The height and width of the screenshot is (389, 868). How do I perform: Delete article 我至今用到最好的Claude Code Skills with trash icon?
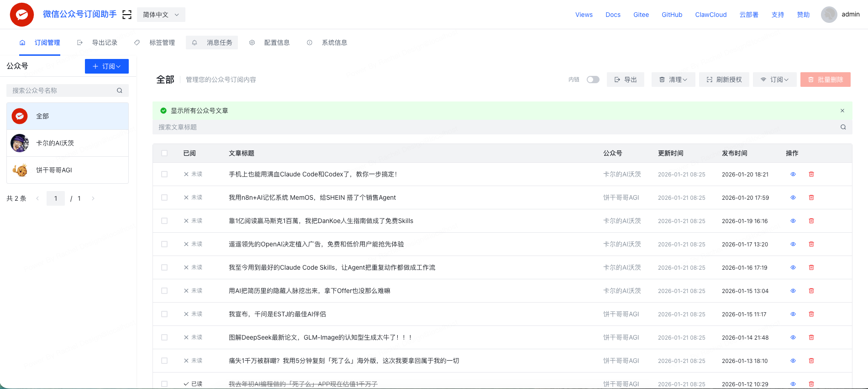pos(811,267)
